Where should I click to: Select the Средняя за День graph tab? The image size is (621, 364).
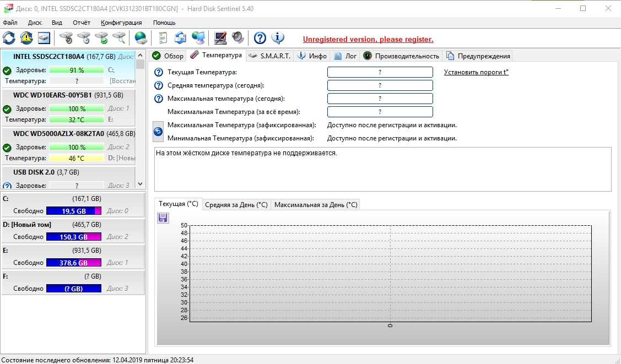pyautogui.click(x=236, y=204)
